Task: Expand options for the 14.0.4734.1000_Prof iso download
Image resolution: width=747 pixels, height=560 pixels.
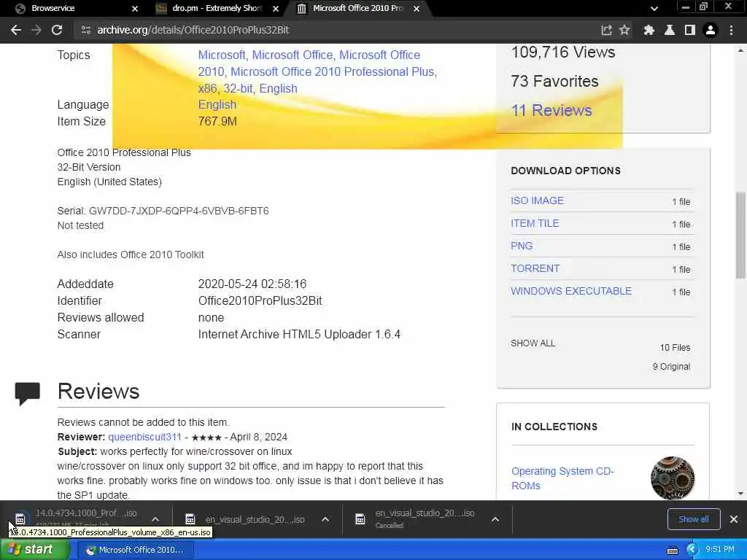Action: point(155,519)
